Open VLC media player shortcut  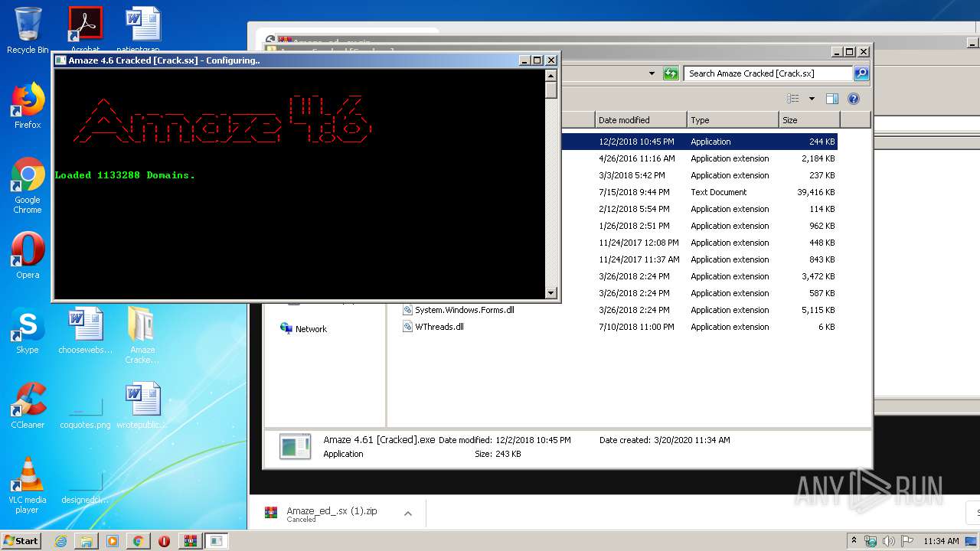28,486
